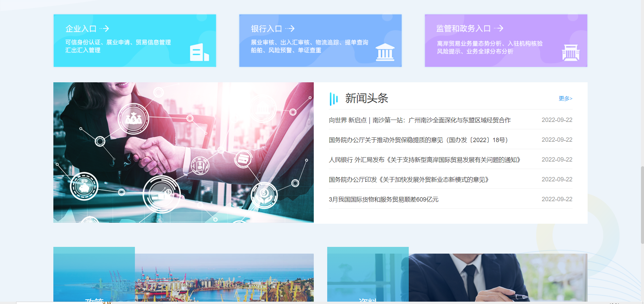644x304 pixels.
Task: Open news 国务院办公厅印发 外贸新业态新模式
Action: pyautogui.click(x=409, y=179)
